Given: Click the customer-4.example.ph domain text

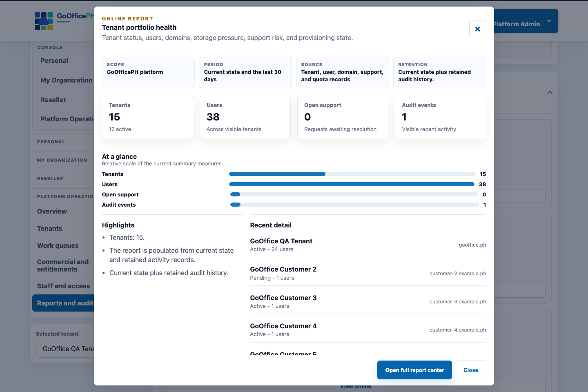Looking at the screenshot, I should coord(458,330).
